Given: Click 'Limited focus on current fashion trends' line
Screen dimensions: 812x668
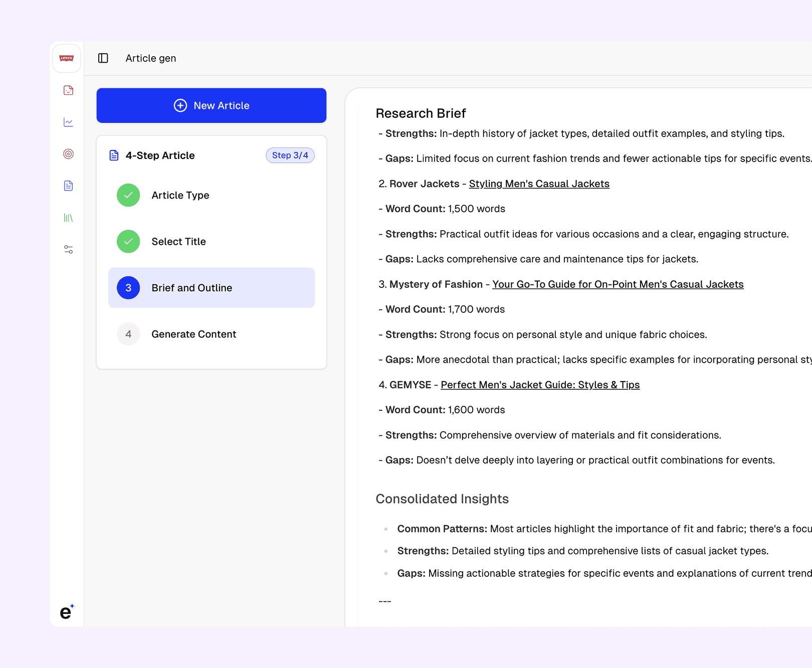Looking at the screenshot, I should pyautogui.click(x=595, y=159).
